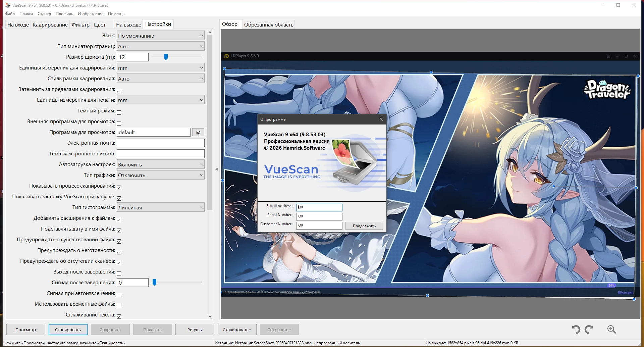This screenshot has height=347, width=644.
Task: Toggle «Сглаживание текста» checkbox
Action: click(x=119, y=316)
